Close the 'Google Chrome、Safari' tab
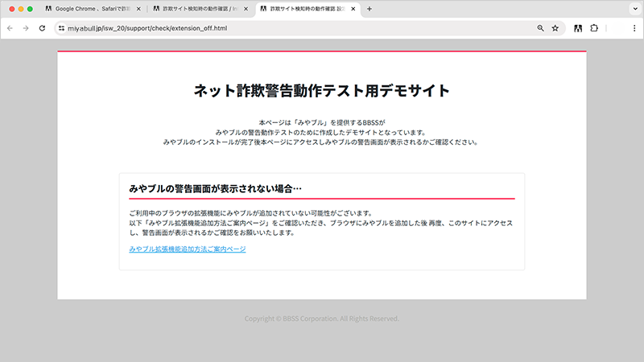Image resolution: width=644 pixels, height=362 pixels. pos(138,9)
